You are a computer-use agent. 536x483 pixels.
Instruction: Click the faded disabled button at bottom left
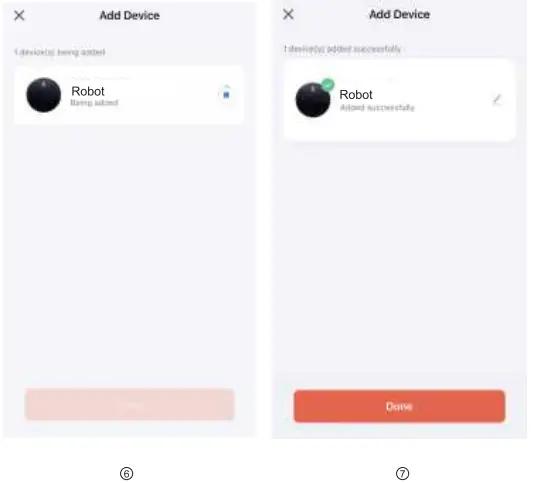click(130, 404)
